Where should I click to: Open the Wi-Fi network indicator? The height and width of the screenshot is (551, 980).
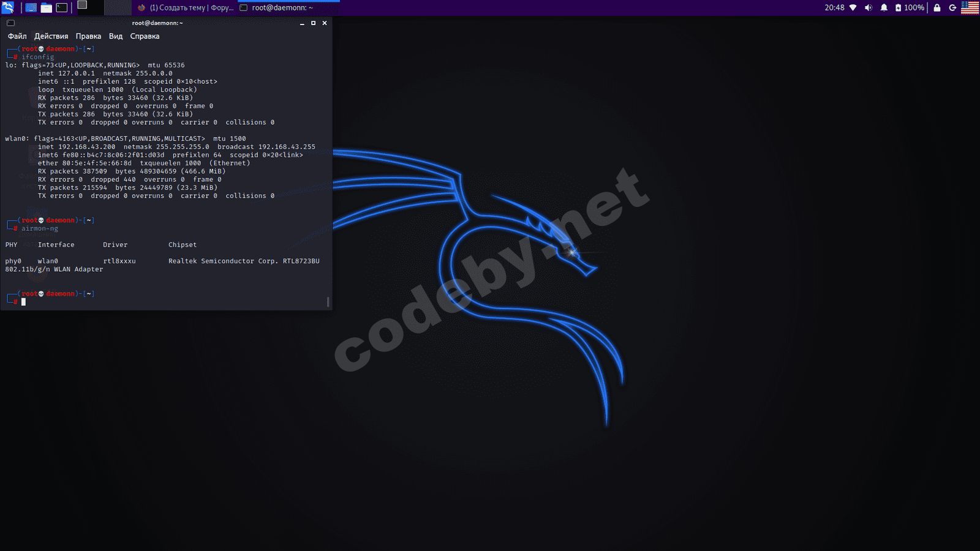click(853, 8)
